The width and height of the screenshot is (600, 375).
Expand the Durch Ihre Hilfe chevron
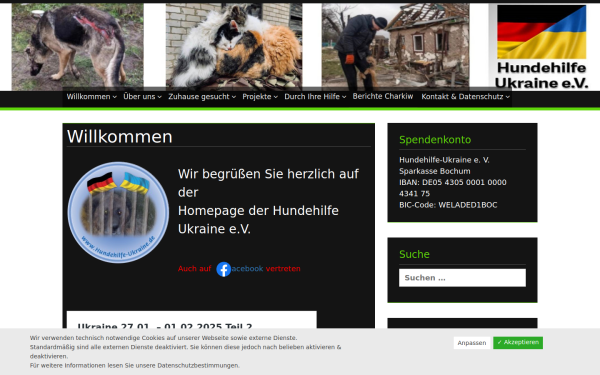pos(344,97)
